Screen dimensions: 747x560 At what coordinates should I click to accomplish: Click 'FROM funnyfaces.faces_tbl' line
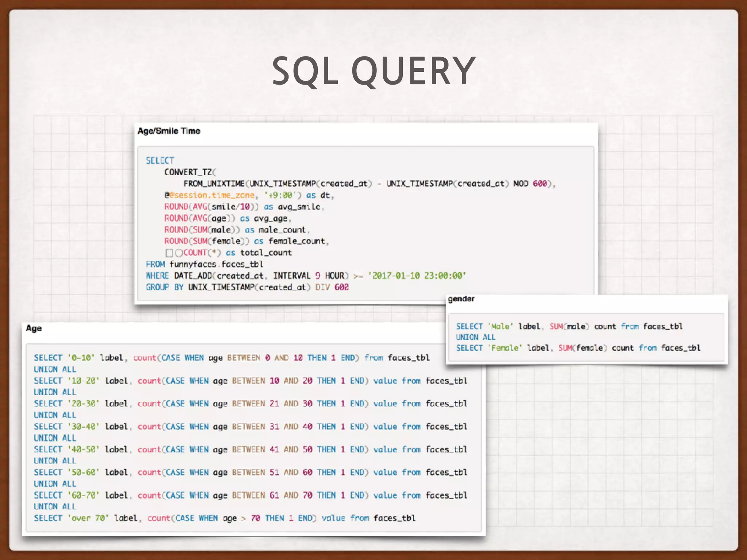click(204, 264)
